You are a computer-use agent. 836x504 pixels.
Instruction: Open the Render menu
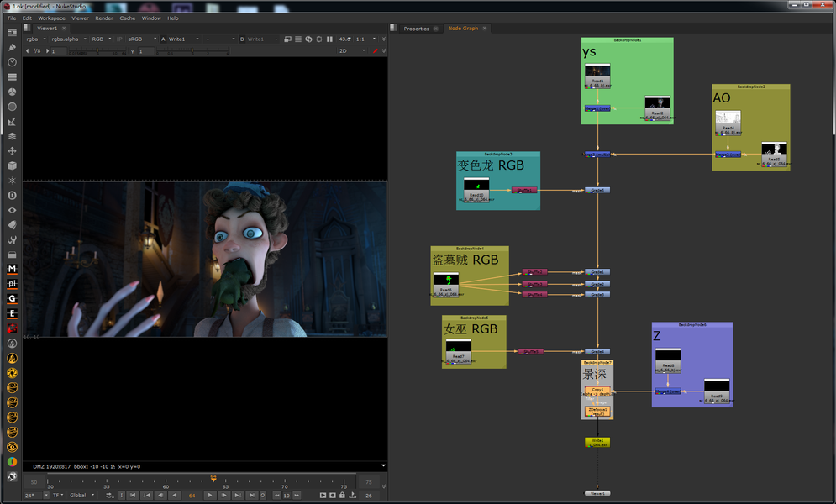104,18
